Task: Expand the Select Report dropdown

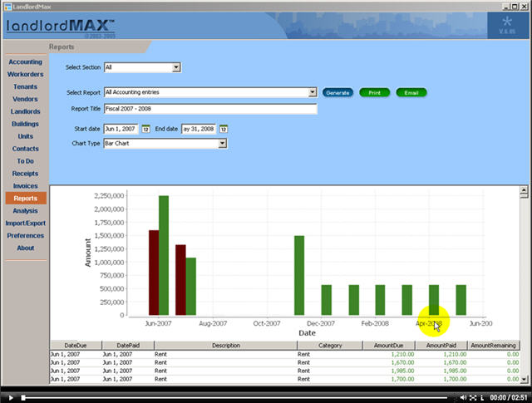Action: pos(313,92)
